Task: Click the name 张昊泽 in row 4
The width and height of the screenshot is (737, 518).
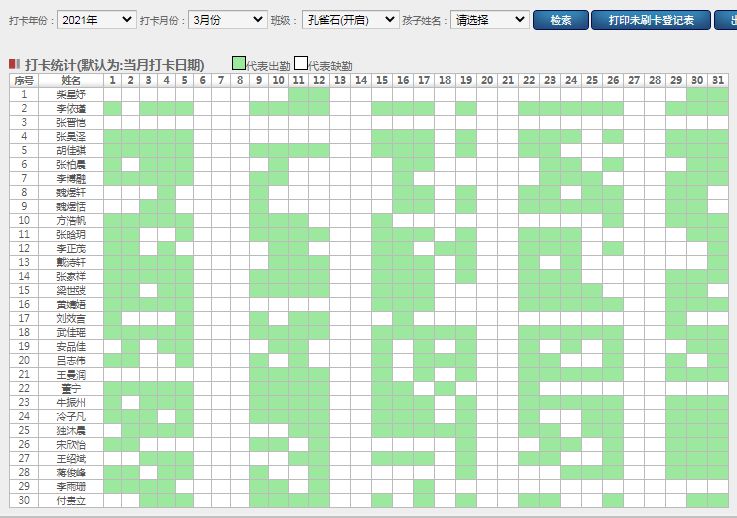Action: (x=71, y=137)
